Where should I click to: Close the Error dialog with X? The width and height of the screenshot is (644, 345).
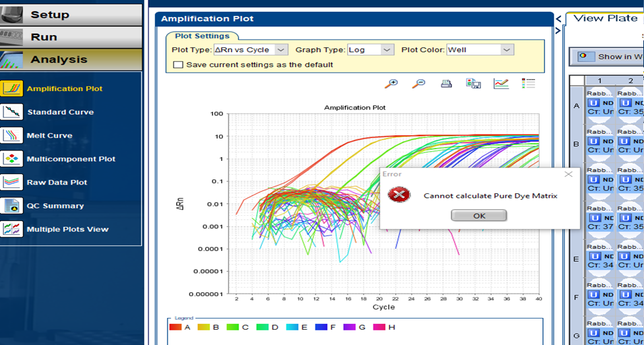[x=568, y=174]
